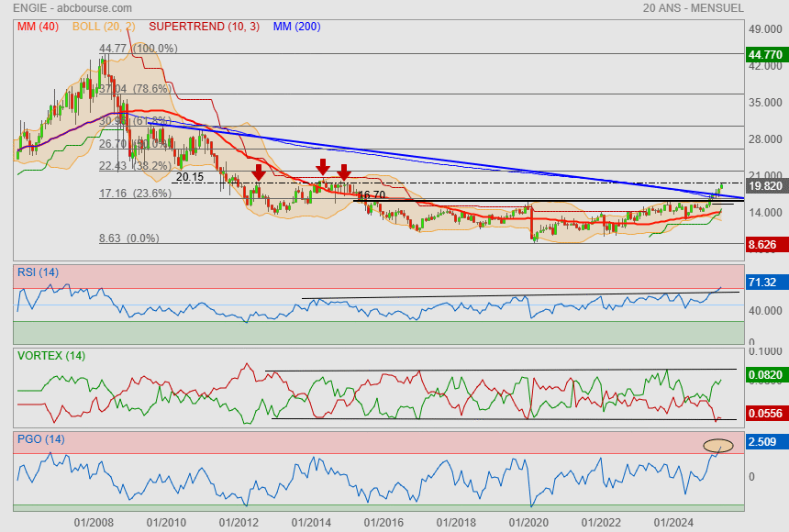Select the MM (40) legend label
Screen dimensions: 789x532
37,27
